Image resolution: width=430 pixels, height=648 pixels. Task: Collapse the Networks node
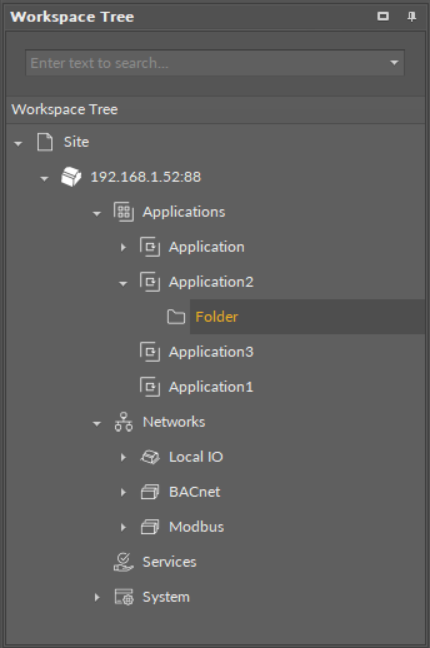97,424
